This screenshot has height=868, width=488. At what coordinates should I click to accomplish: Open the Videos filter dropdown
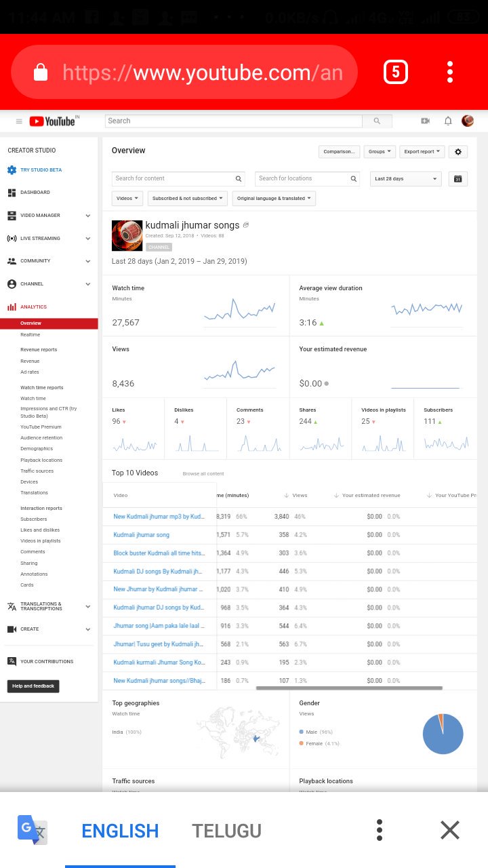click(x=127, y=199)
